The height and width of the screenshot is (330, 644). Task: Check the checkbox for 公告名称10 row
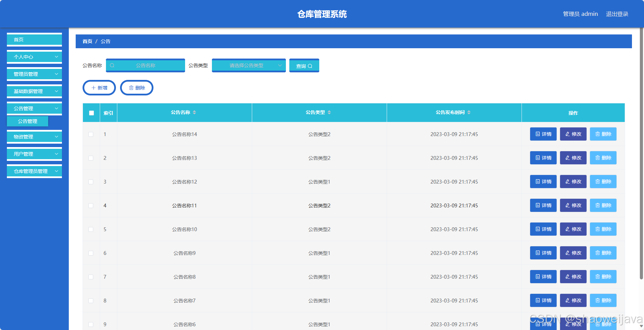click(91, 229)
